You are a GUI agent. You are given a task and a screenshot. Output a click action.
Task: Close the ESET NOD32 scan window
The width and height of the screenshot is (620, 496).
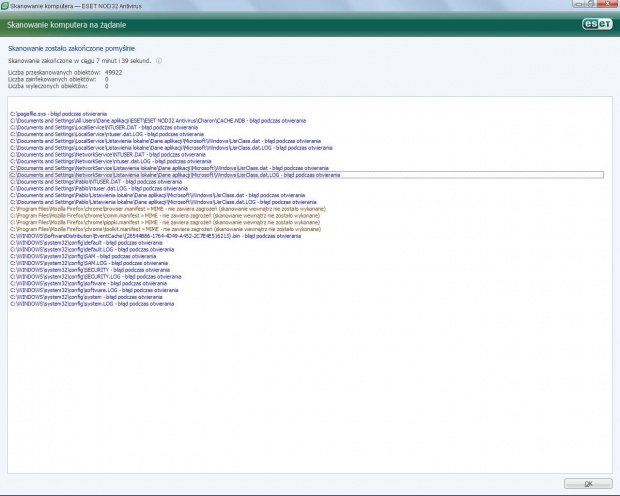tap(609, 4)
